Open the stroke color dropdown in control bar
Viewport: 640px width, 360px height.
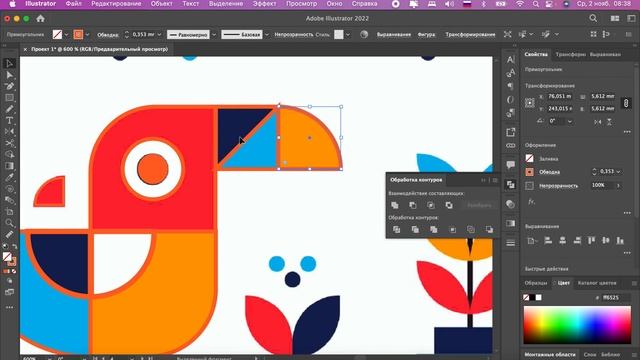87,35
